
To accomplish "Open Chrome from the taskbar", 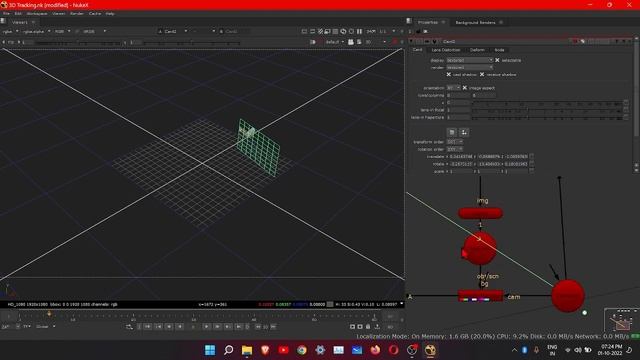I will coord(302,350).
